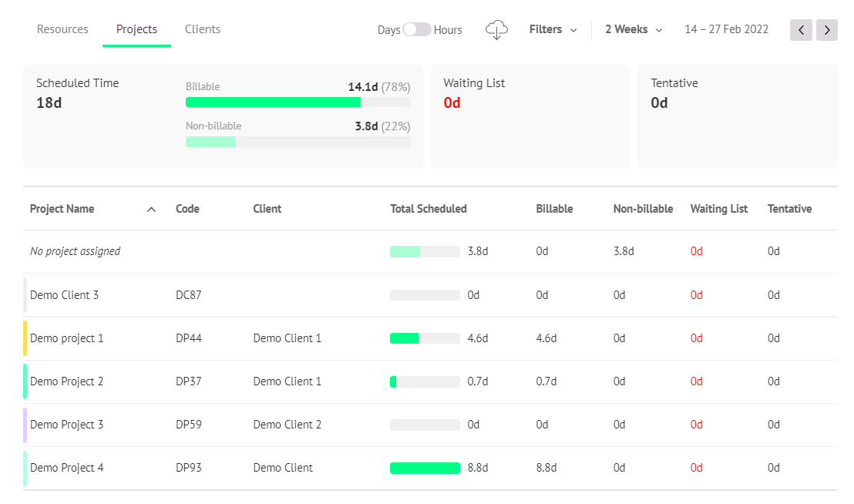The width and height of the screenshot is (854, 504).
Task: Click the cloud export icon
Action: 496,29
